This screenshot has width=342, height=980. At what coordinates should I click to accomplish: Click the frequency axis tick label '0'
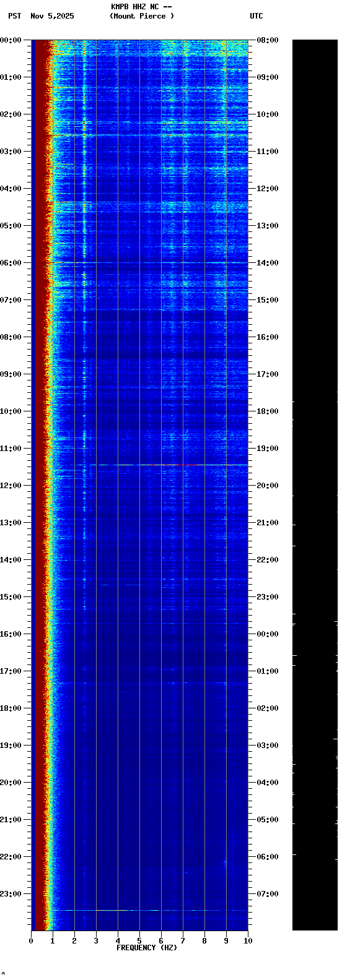(31, 941)
